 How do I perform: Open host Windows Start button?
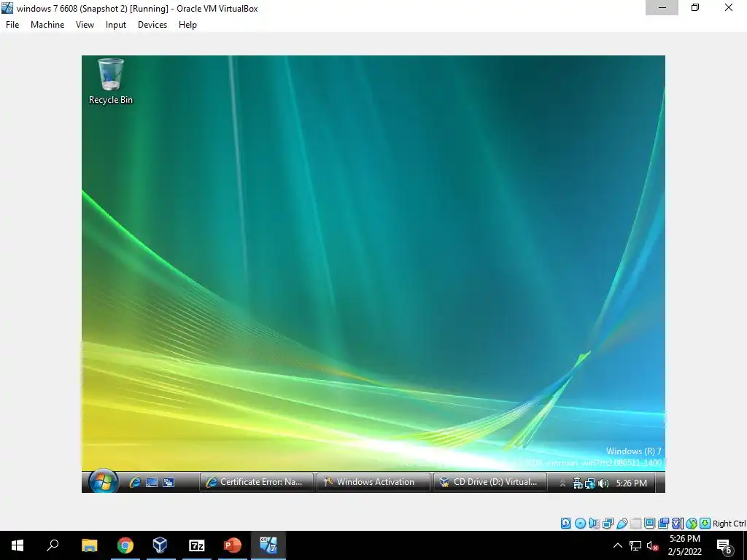(18, 545)
